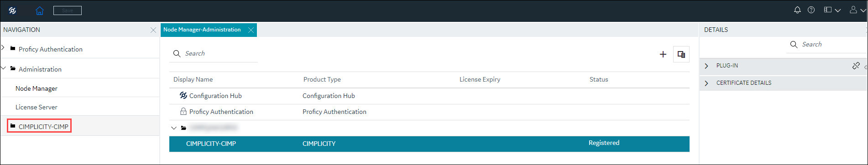Open the notifications bell icon
Viewport: 868px width, 165px height.
[x=797, y=10]
